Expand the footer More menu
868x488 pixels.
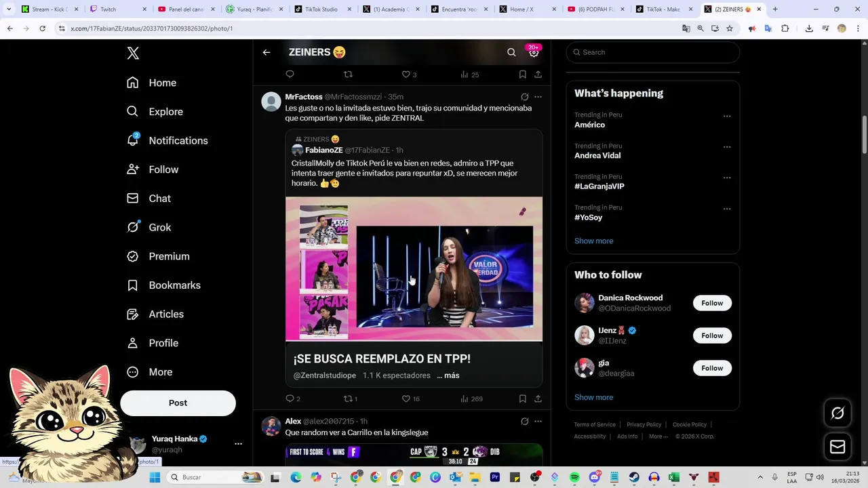pyautogui.click(x=658, y=436)
